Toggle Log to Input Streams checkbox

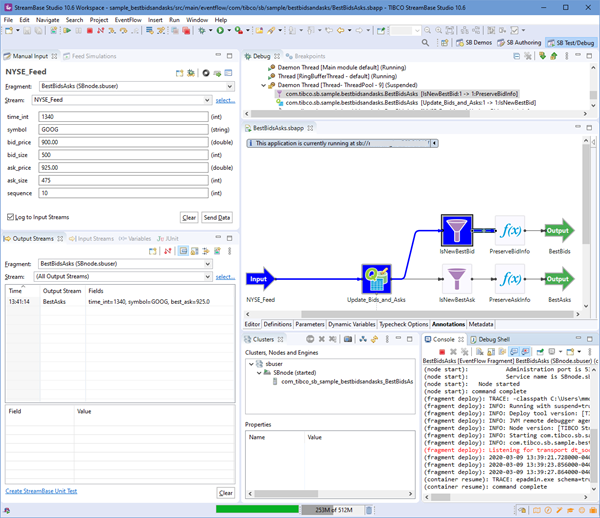click(11, 217)
